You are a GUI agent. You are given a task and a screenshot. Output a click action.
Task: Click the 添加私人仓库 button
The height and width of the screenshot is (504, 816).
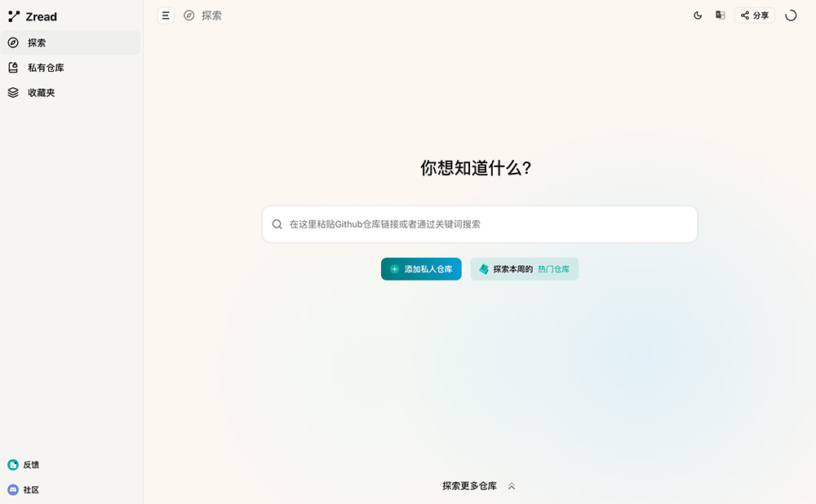pyautogui.click(x=421, y=269)
